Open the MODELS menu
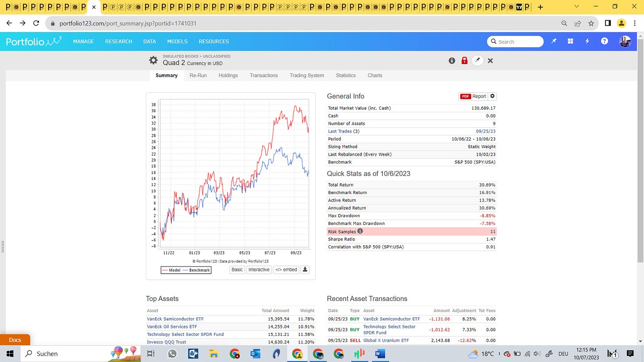The height and width of the screenshot is (362, 644). tap(177, 42)
